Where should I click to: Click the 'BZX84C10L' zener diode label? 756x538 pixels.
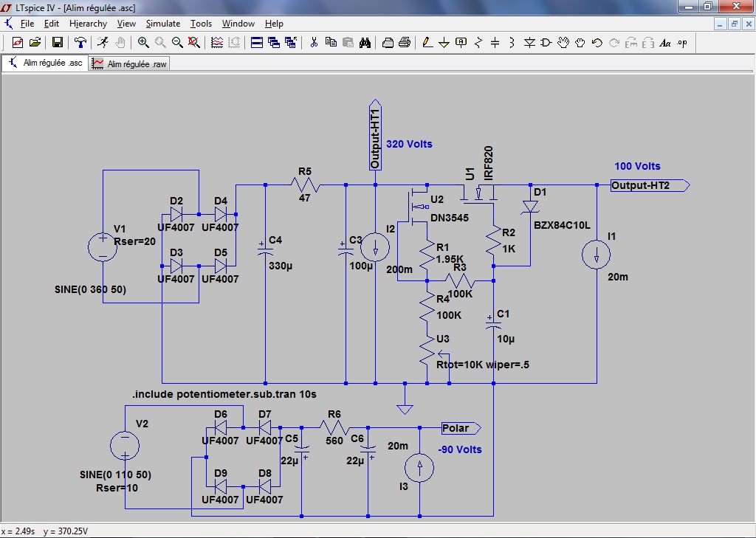click(562, 225)
